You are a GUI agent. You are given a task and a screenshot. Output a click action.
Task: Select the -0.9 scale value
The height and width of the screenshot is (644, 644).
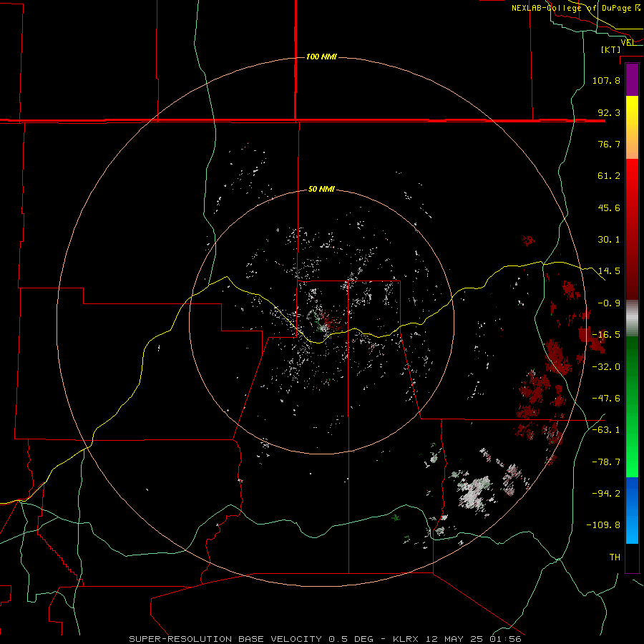coord(609,303)
